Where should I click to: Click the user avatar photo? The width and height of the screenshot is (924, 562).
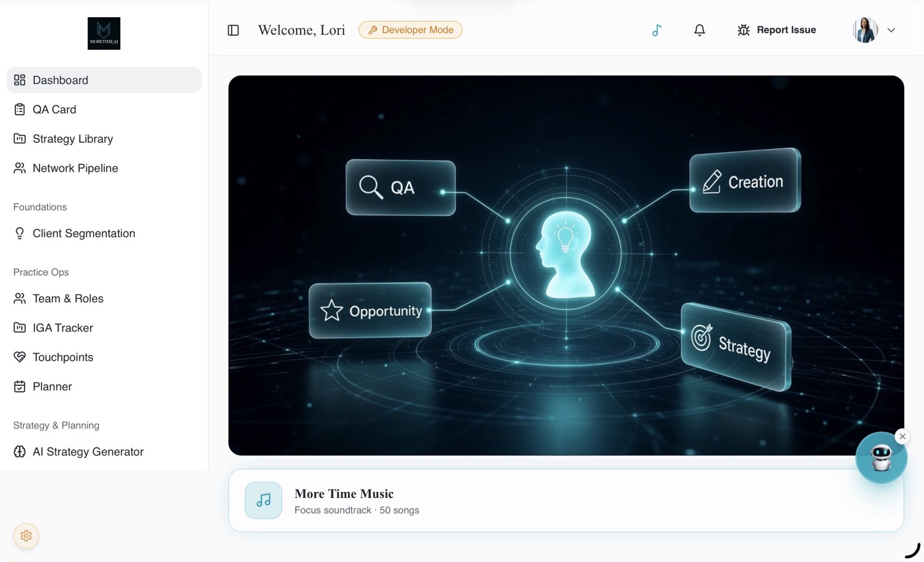tap(865, 30)
